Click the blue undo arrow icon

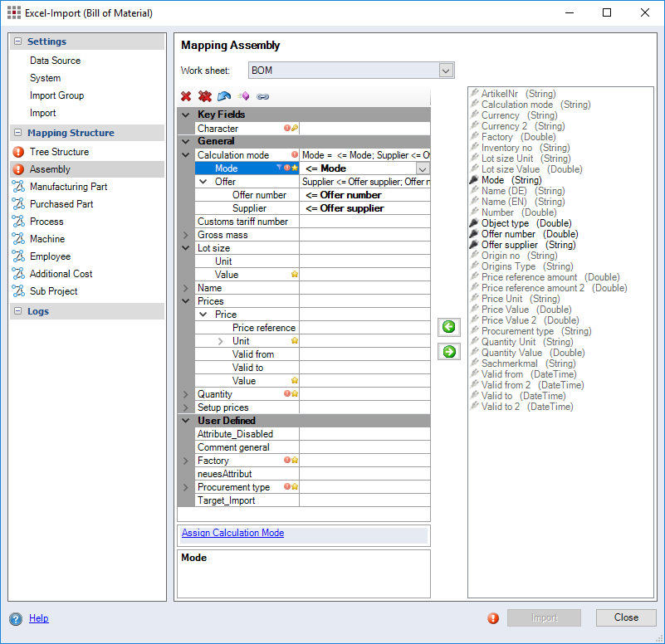(224, 96)
